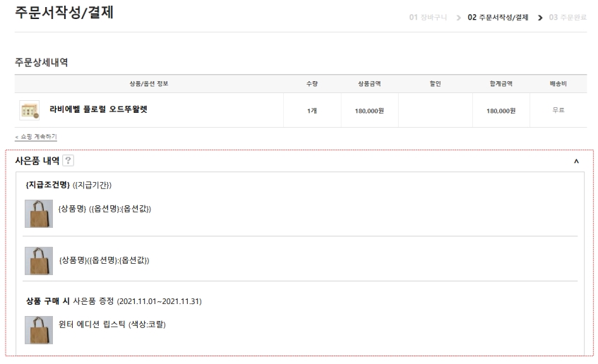
Task: Click the arrow between 장바구니 and 주문서작성/결제
Action: point(459,16)
